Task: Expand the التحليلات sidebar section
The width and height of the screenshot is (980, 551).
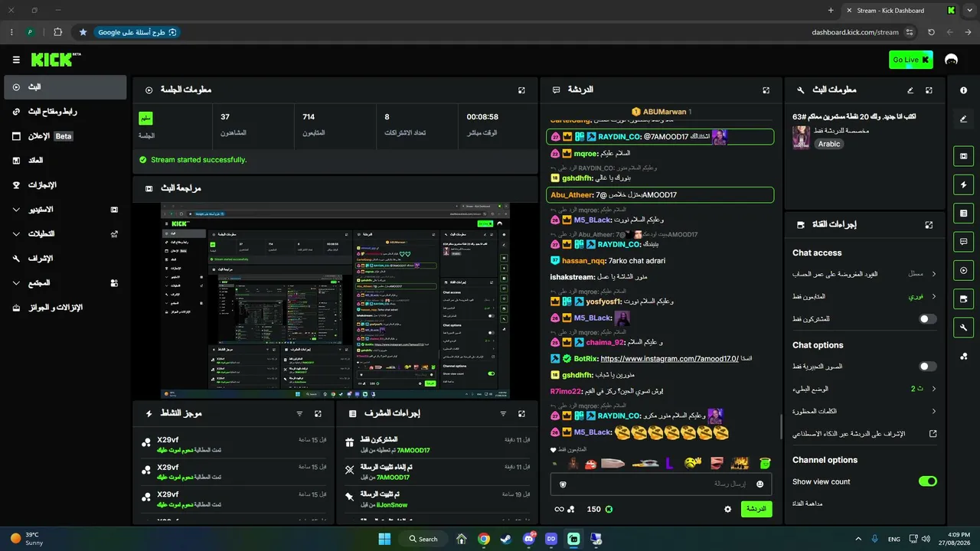Action: click(x=65, y=233)
